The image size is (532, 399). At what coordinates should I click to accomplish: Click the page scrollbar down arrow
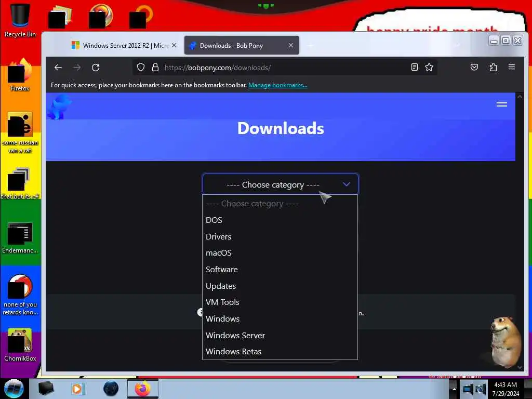520,367
